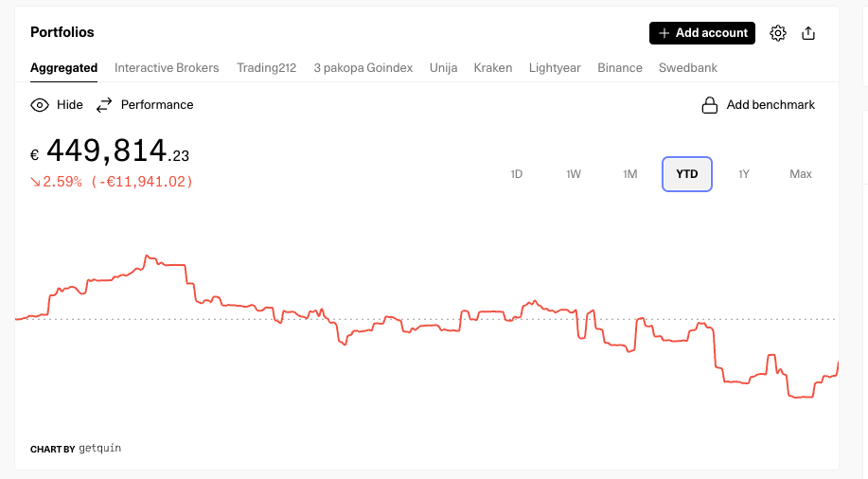The image size is (868, 479).
Task: Click Add benchmark text
Action: [770, 105]
